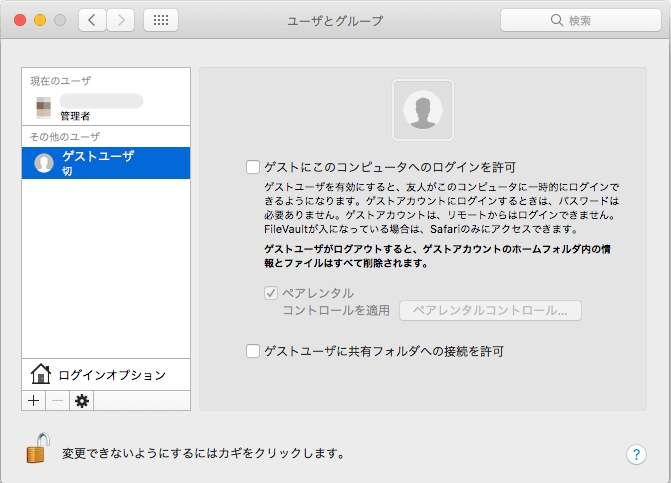Go back with the left arrow button
This screenshot has width=671, height=483.
pos(92,20)
